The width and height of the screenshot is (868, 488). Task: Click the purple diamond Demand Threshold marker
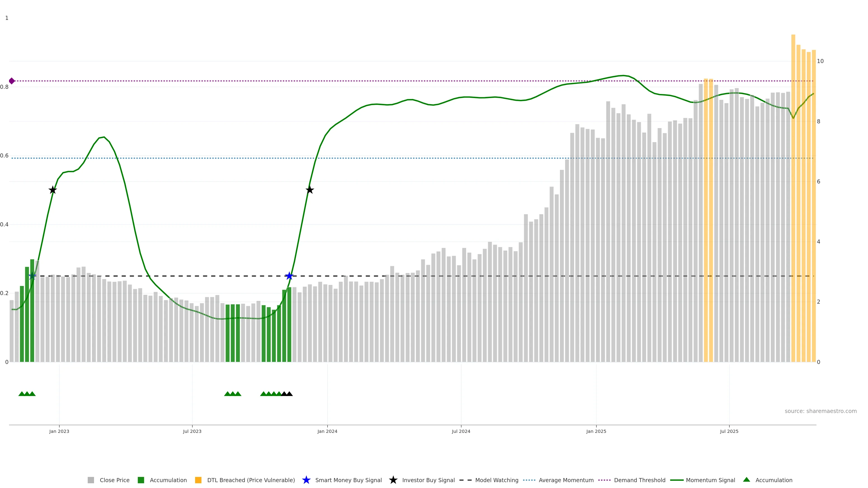(12, 81)
